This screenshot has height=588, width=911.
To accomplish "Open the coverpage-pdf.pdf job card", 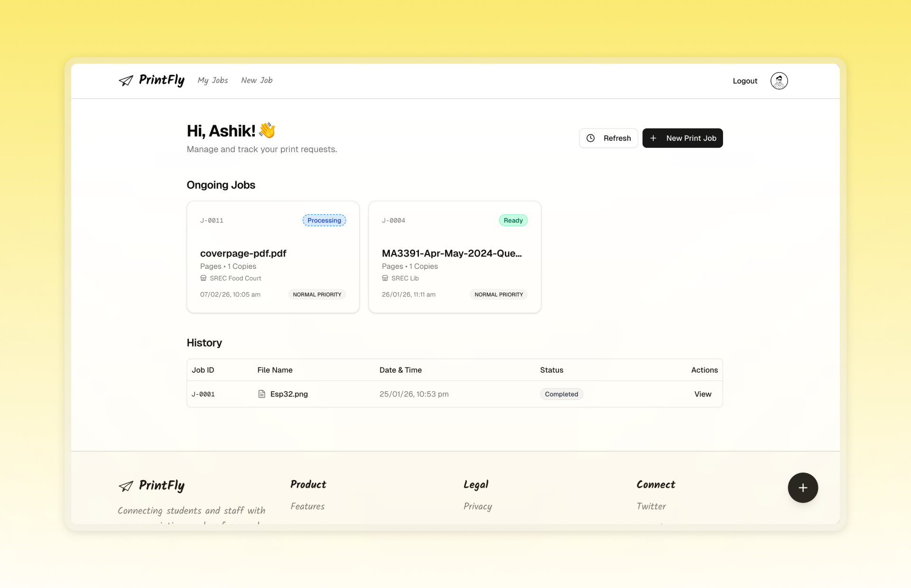I will (273, 257).
